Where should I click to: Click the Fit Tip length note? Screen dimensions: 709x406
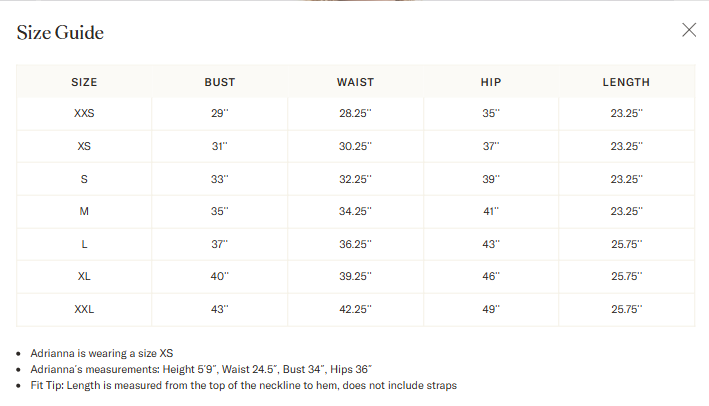pyautogui.click(x=244, y=385)
